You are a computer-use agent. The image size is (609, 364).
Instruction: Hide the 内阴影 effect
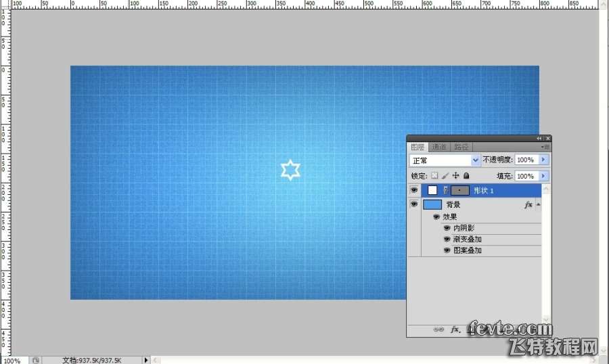tap(447, 228)
